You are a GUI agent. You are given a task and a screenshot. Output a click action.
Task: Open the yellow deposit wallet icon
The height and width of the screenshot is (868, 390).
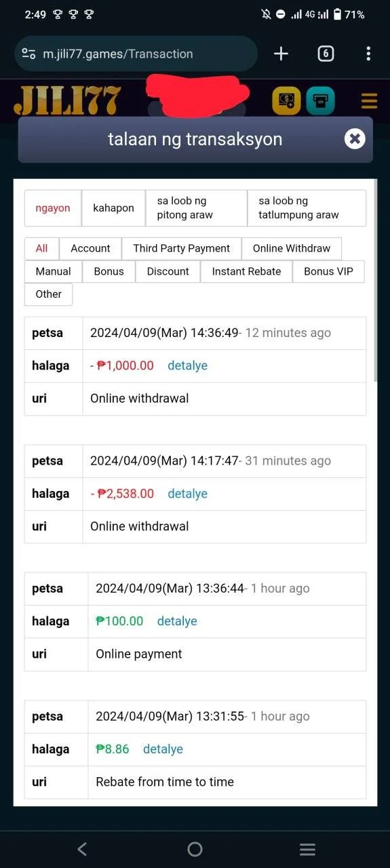286,101
